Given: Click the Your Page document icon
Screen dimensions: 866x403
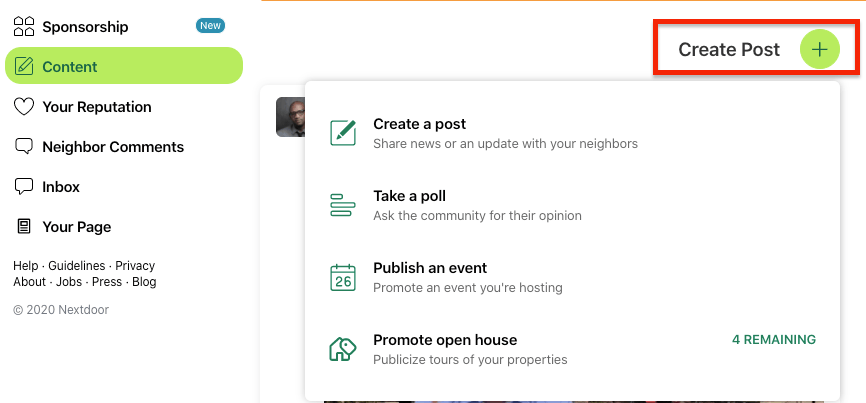Looking at the screenshot, I should click(24, 226).
